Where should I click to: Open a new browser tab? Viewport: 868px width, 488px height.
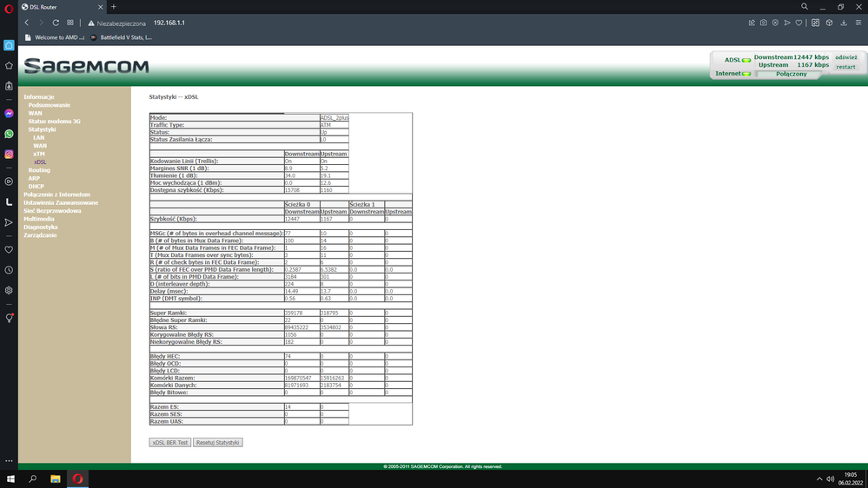tap(114, 7)
